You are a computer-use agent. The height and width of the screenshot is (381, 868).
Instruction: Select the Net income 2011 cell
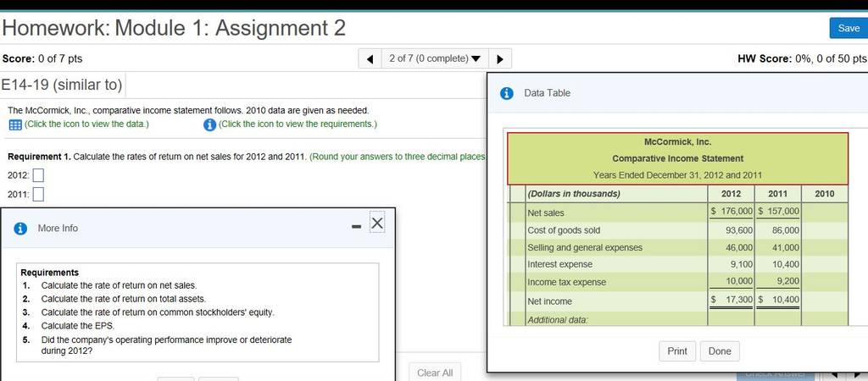coord(778,300)
